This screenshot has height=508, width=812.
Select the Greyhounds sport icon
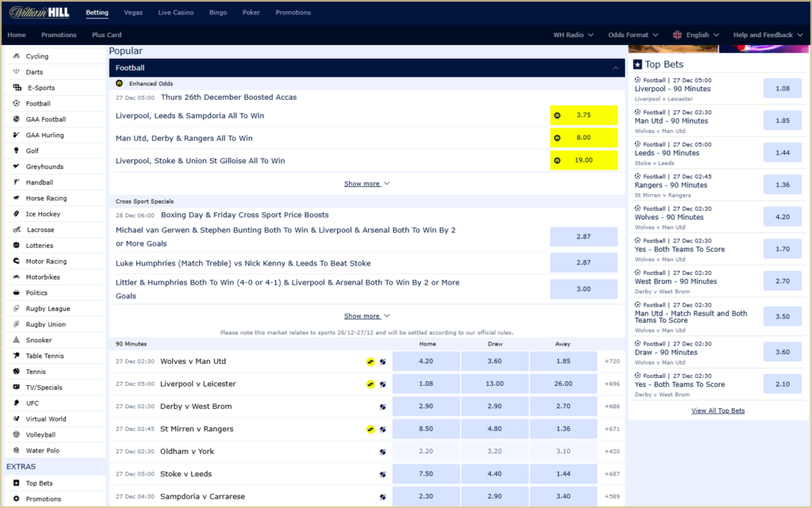pyautogui.click(x=16, y=166)
